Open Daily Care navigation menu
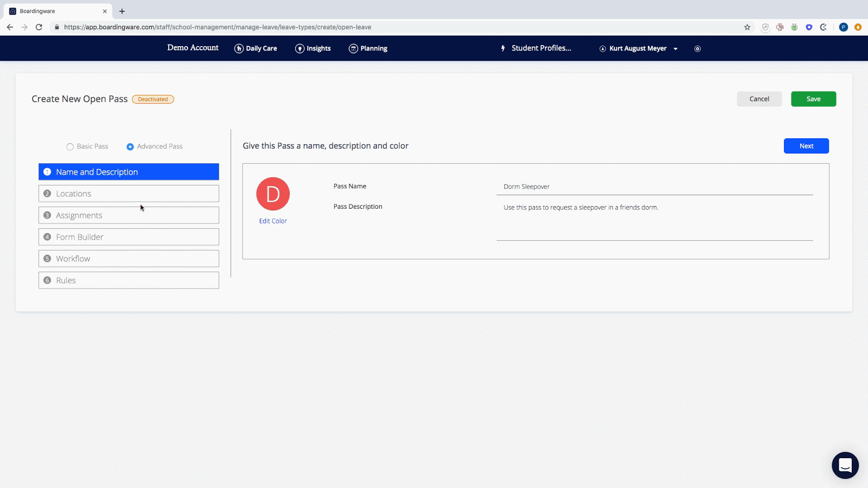Screen dimensions: 868x488 coord(256,48)
